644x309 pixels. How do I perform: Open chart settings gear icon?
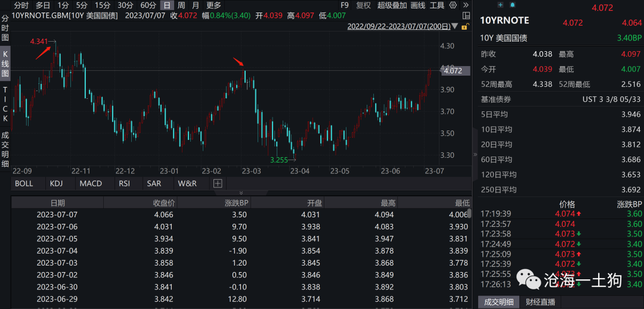(453, 5)
